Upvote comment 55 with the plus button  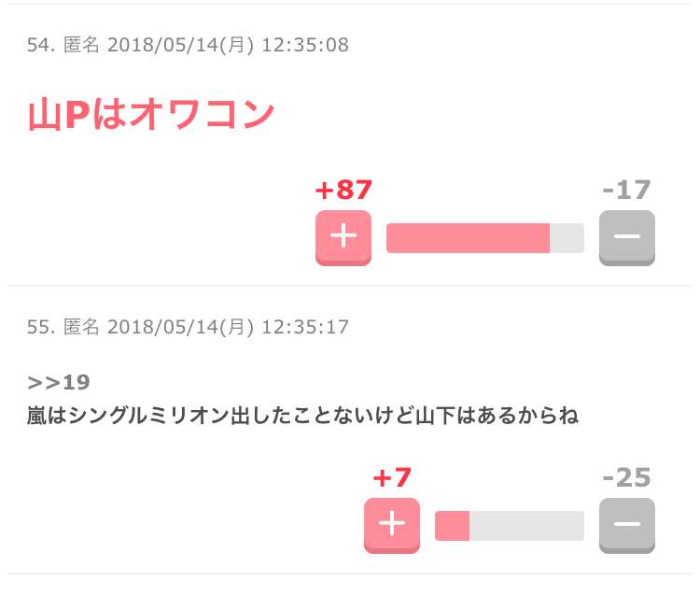[392, 526]
